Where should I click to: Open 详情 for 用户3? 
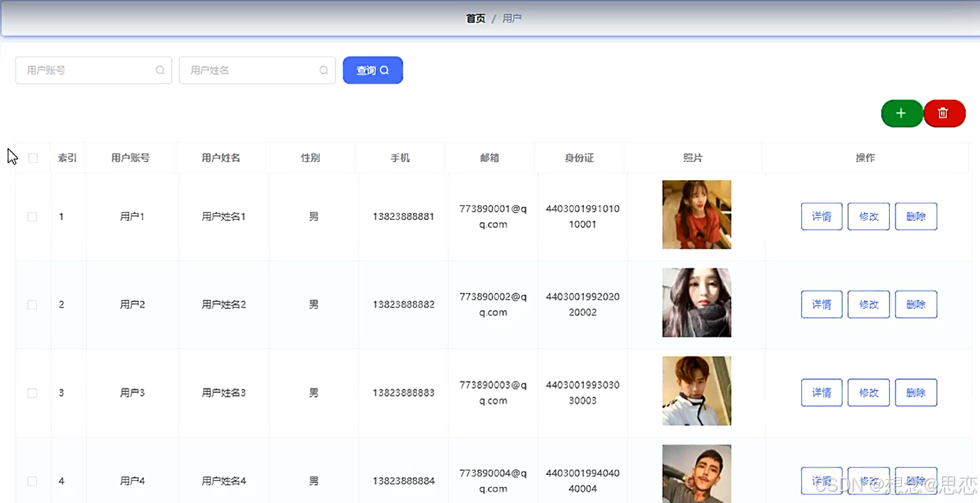point(821,393)
